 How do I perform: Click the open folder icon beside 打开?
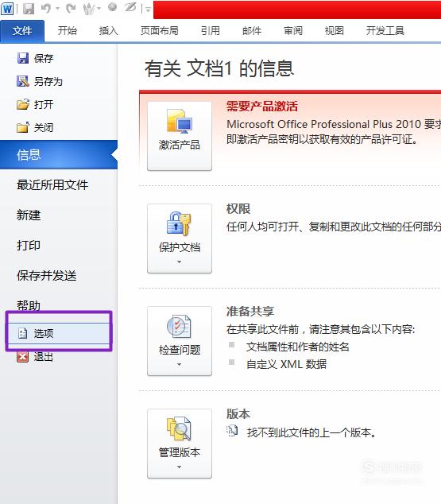pos(22,104)
